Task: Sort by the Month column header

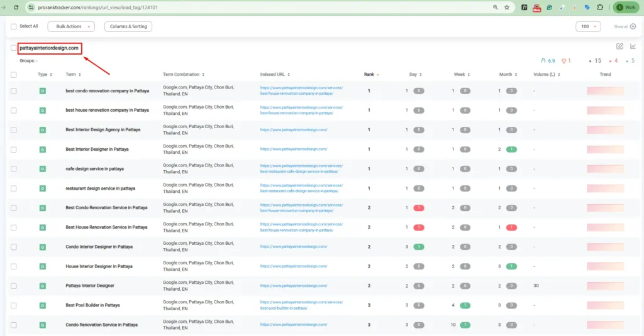Action: pos(508,74)
